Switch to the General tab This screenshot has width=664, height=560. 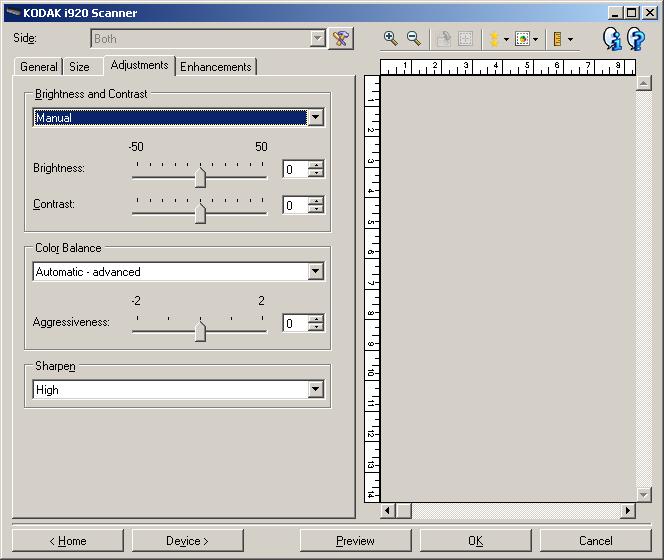[39, 67]
